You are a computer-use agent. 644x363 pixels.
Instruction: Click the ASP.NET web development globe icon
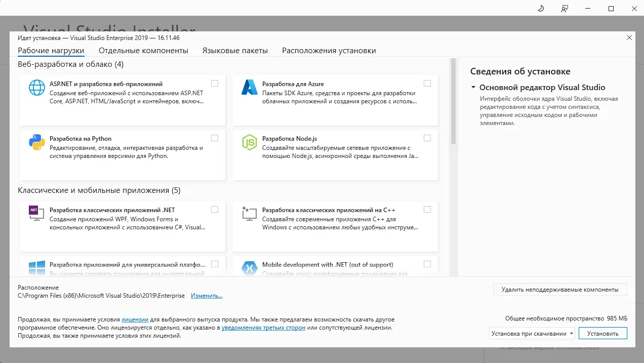(36, 88)
